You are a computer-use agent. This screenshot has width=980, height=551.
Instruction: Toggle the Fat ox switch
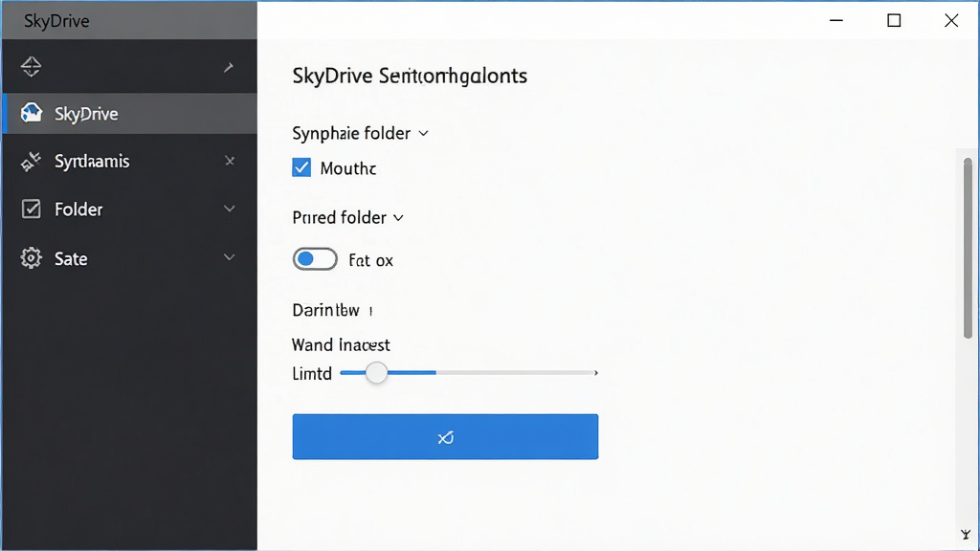coord(314,259)
